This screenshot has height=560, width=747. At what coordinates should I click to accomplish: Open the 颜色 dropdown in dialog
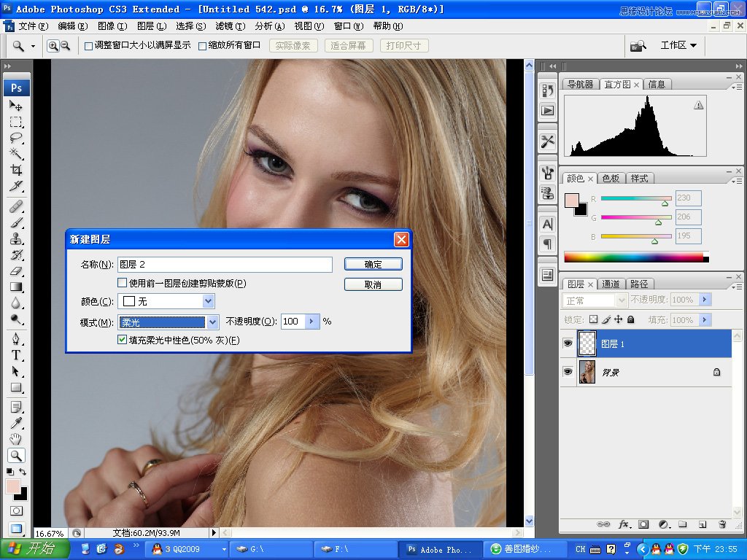point(208,301)
